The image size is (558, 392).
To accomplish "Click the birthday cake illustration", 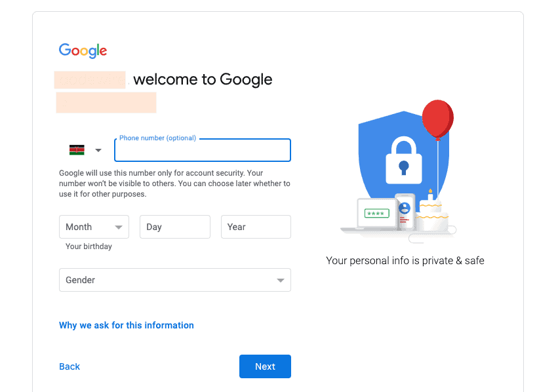I will pyautogui.click(x=432, y=213).
